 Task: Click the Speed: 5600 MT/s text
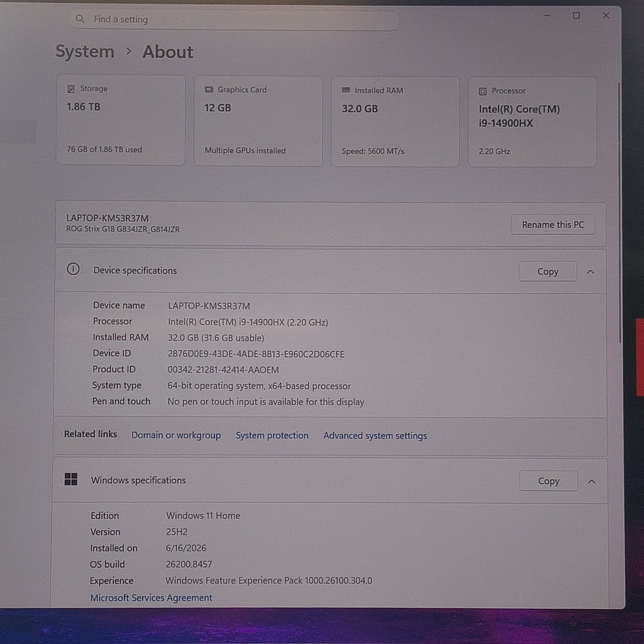click(x=373, y=151)
